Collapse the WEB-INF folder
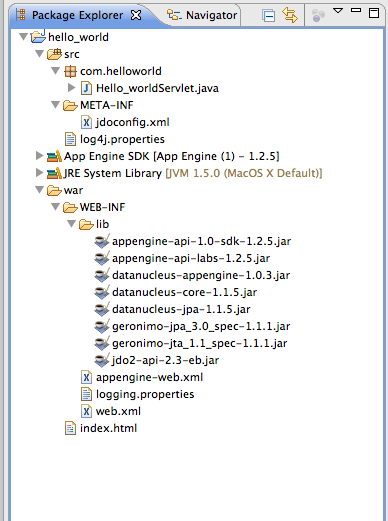Screen dimensions: 388x521 click(x=55, y=206)
